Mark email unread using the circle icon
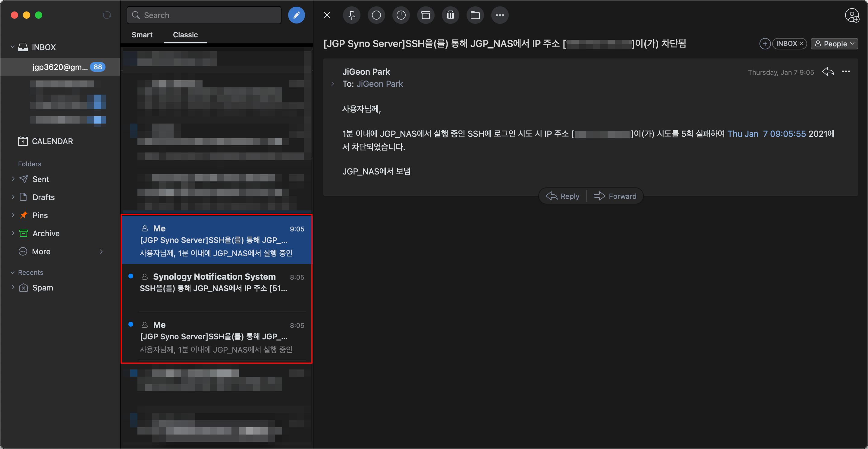The height and width of the screenshot is (449, 868). point(376,15)
